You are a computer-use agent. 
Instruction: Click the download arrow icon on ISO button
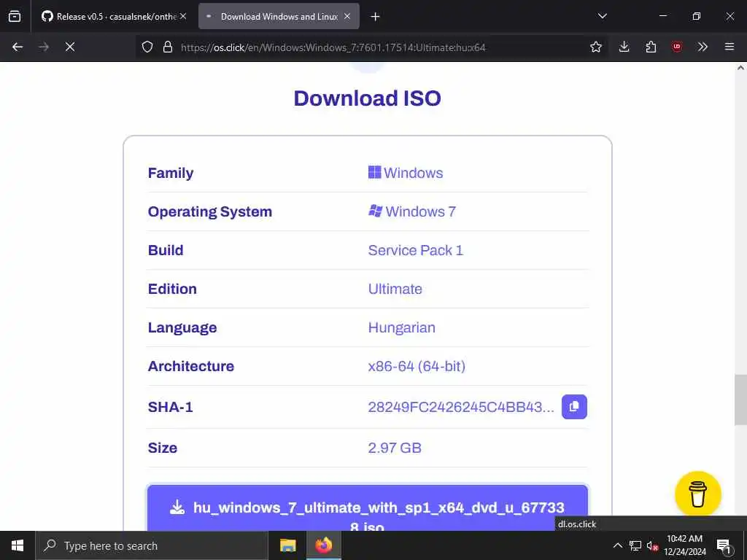click(x=177, y=507)
